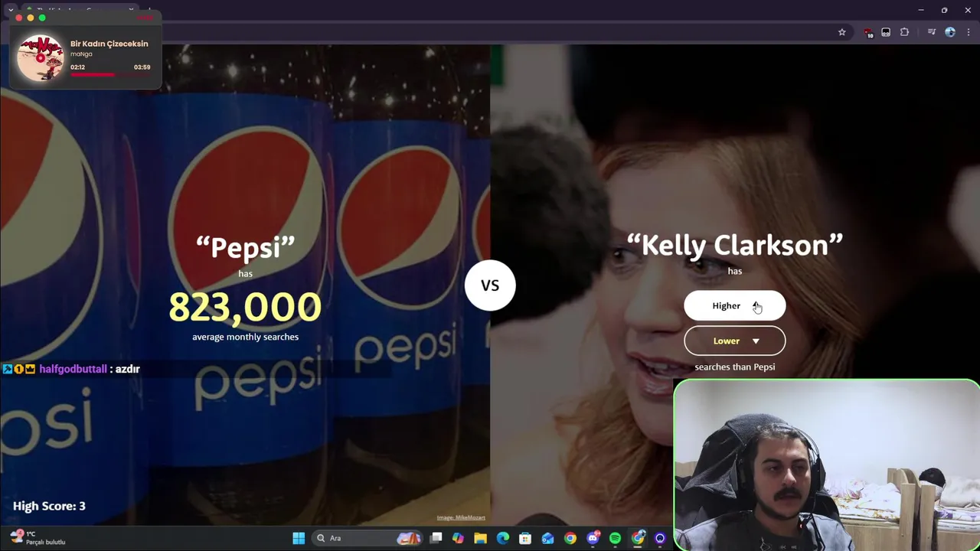980x551 pixels.
Task: Open Copilot from the taskbar
Action: point(458,538)
